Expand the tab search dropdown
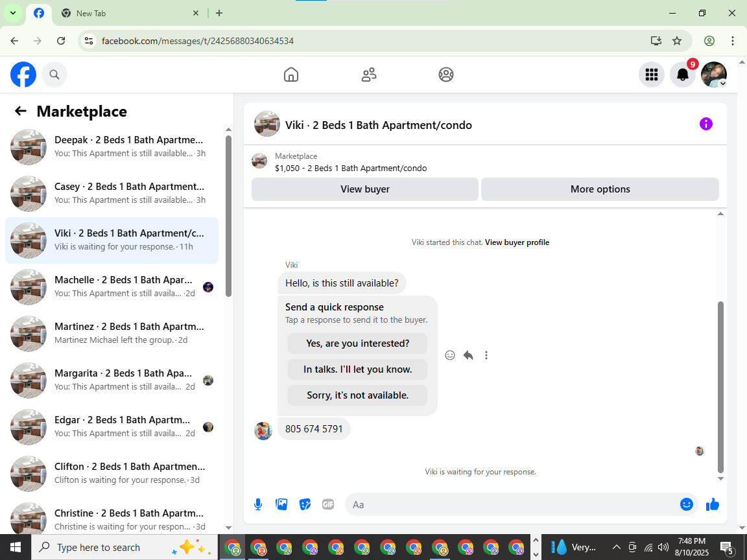The image size is (747, 560). coord(13,13)
